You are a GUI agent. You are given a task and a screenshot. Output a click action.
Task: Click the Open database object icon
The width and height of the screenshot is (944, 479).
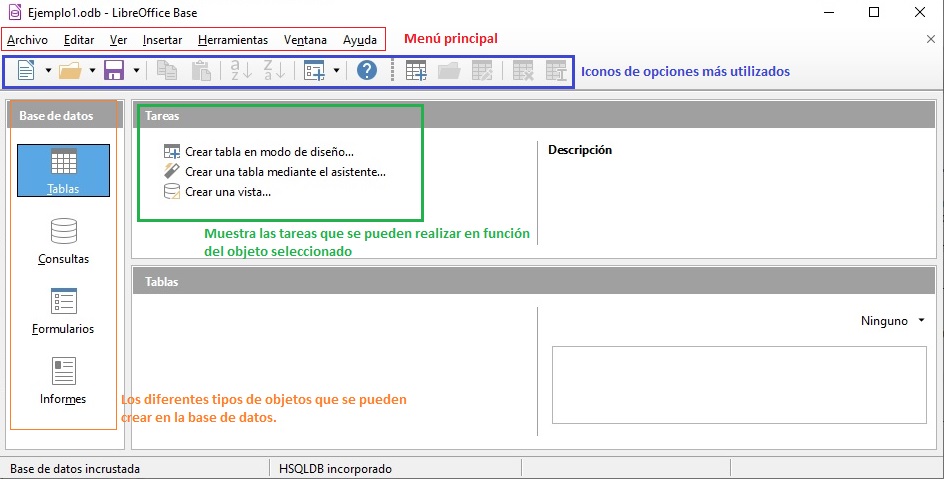point(449,71)
